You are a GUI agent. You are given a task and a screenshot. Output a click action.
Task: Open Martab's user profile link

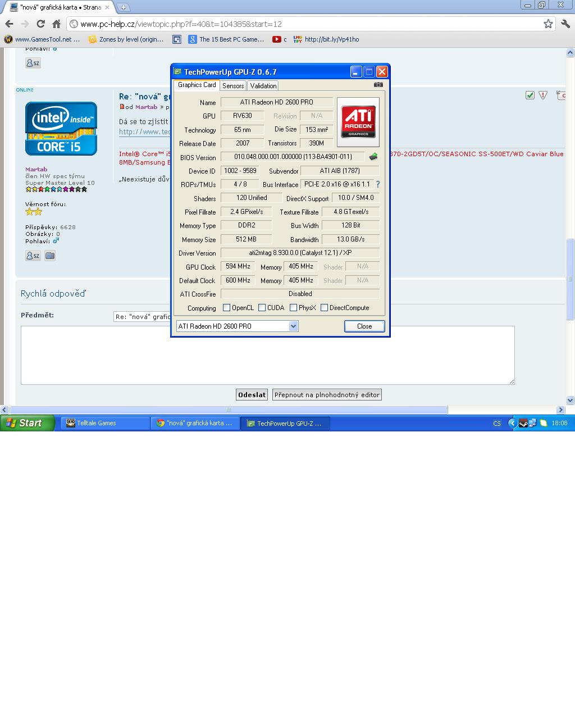point(36,169)
